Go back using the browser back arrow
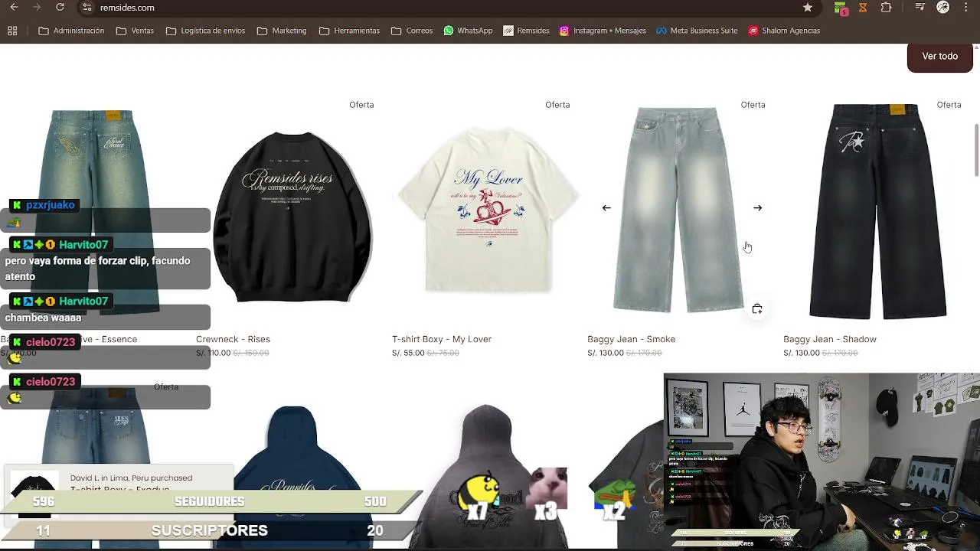 tap(13, 8)
